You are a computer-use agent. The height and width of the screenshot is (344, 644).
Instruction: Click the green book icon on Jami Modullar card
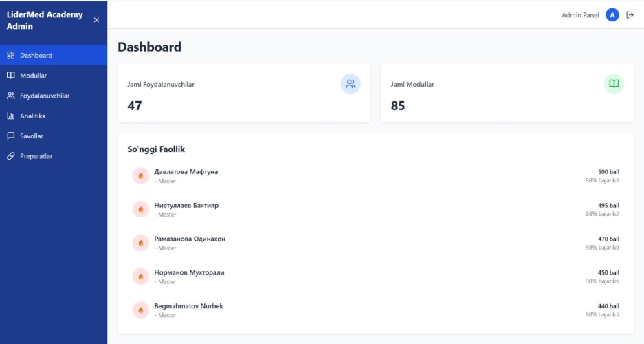[x=614, y=84]
